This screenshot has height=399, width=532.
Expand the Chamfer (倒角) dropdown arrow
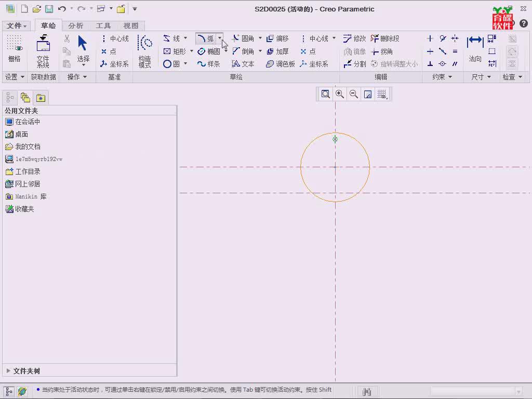(x=260, y=51)
